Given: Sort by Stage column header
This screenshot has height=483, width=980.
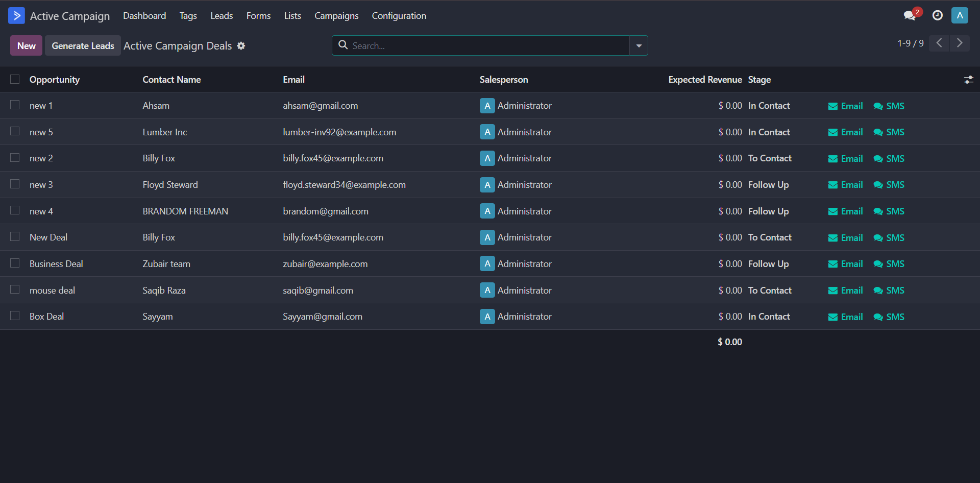Looking at the screenshot, I should pyautogui.click(x=759, y=80).
